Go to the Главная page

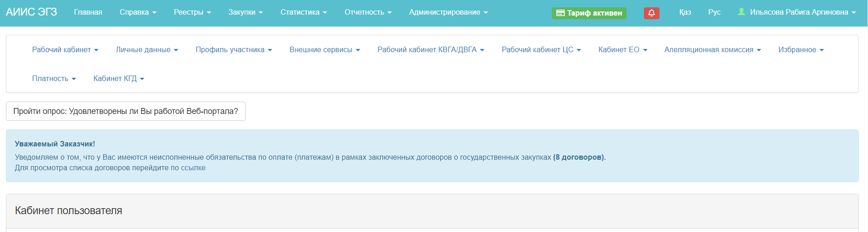click(88, 12)
